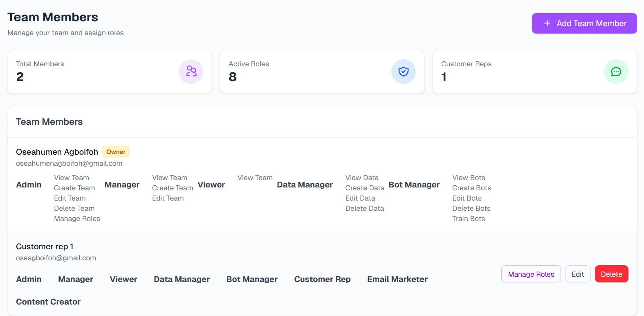Click the Train Bots permission

468,219
